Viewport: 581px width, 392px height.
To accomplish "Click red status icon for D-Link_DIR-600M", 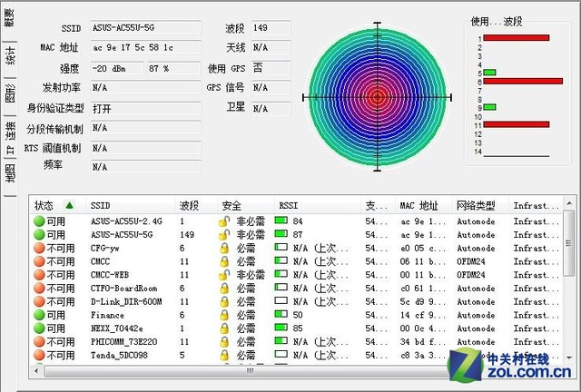I will point(39,301).
